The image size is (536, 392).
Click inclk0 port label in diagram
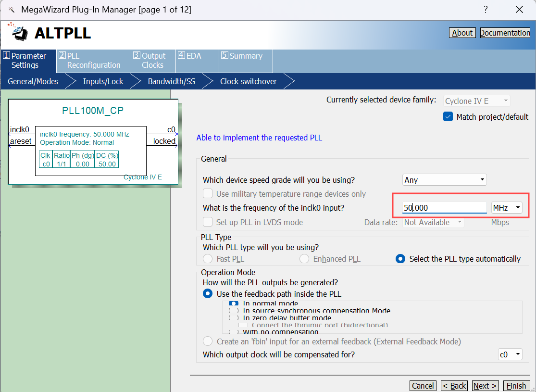click(x=20, y=130)
